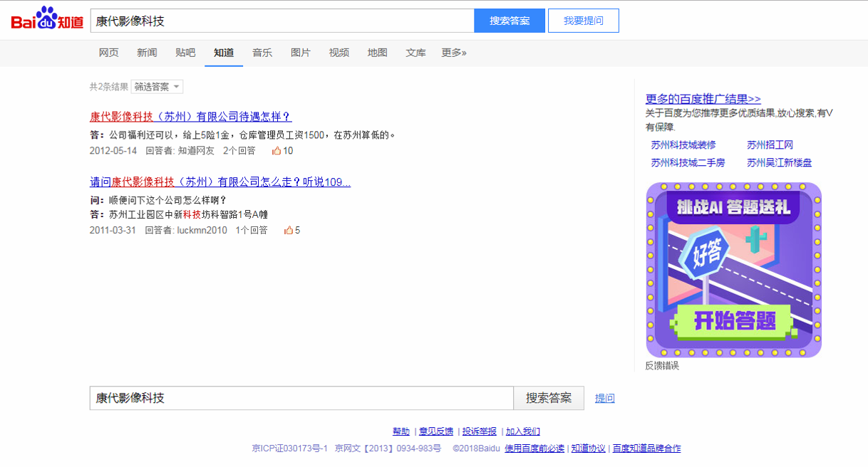Open 苏州吴江新楼盘 ad link
Screen dimensions: 868x467
pyautogui.click(x=780, y=163)
